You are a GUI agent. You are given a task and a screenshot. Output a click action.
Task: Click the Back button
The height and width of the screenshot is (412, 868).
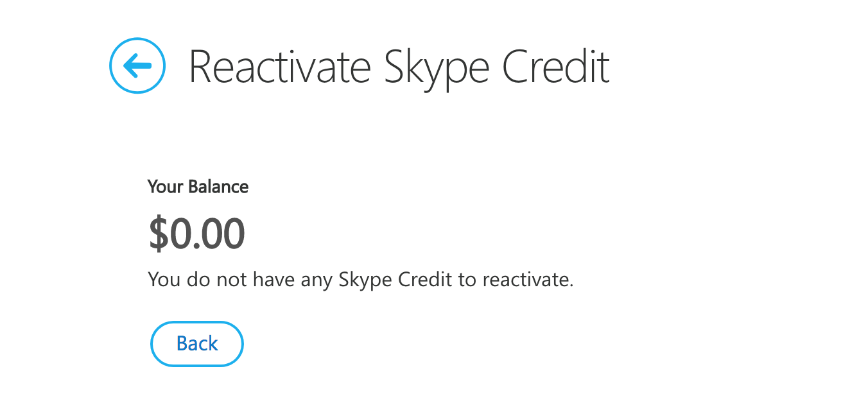point(197,344)
